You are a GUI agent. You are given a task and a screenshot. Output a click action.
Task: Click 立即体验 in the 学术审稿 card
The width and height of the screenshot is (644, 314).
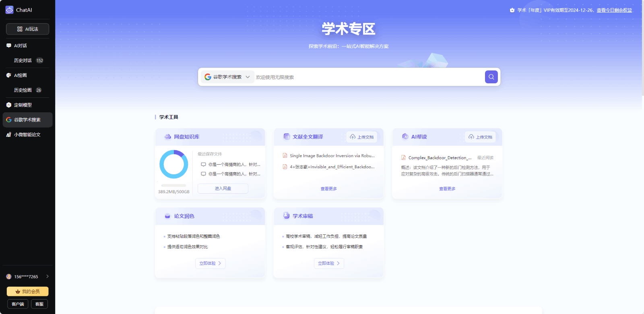coord(329,263)
